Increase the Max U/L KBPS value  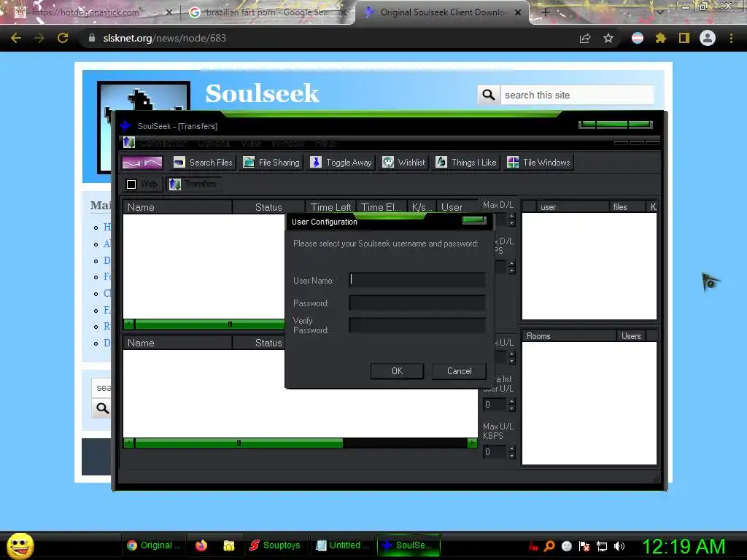511,448
